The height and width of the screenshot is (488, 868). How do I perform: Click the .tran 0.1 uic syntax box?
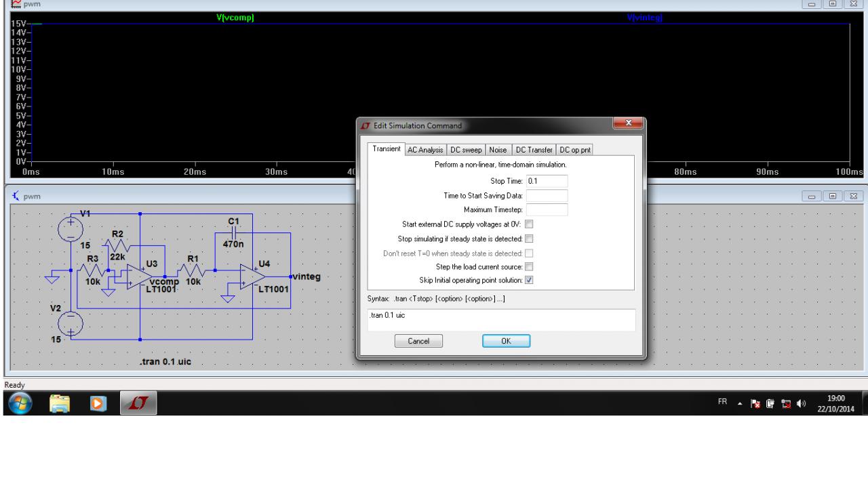501,320
